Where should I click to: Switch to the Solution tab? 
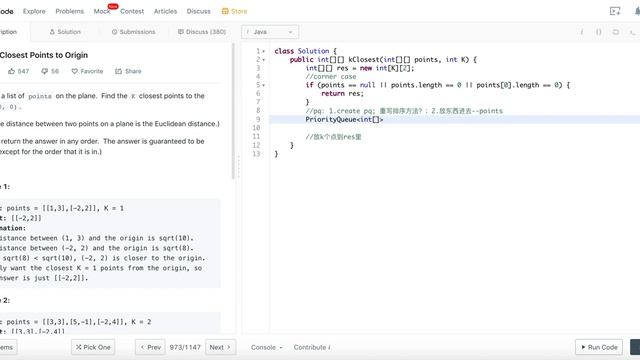click(65, 32)
